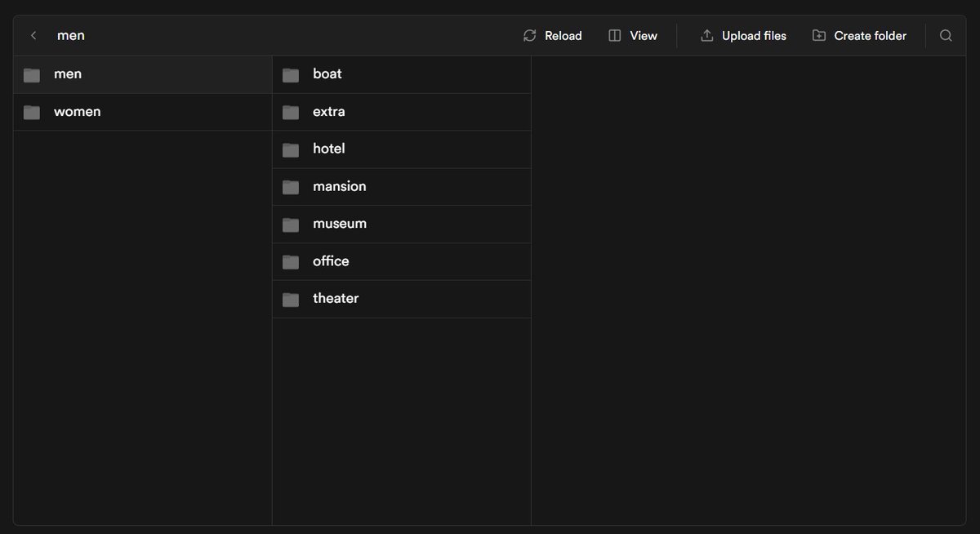Click the folder icon beside women
980x534 pixels.
tap(32, 113)
